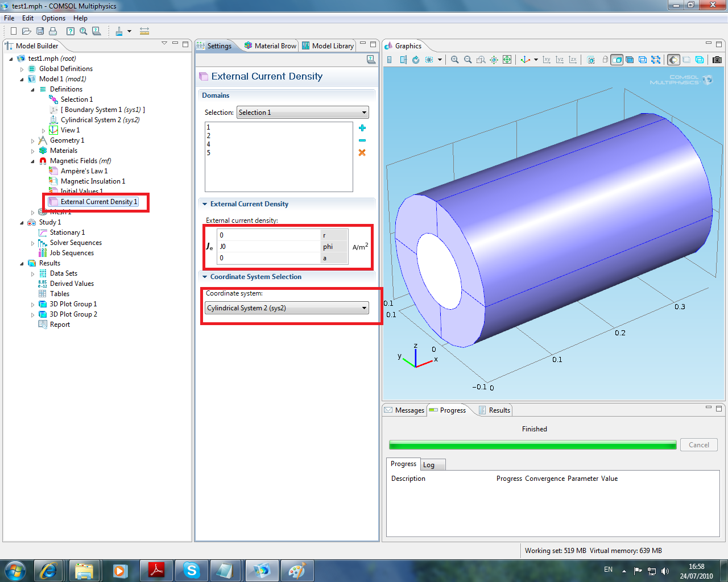Take a snapshot with the camera icon
This screenshot has height=582, width=728.
pyautogui.click(x=717, y=60)
